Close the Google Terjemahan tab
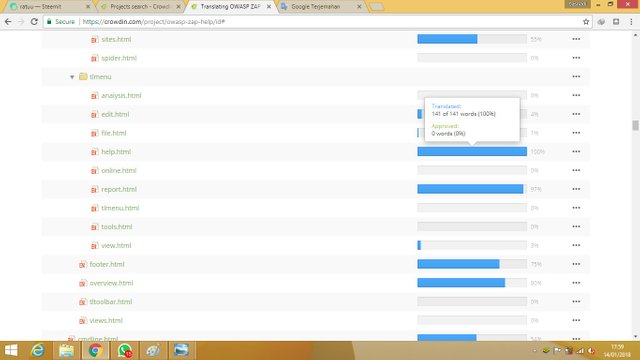 (359, 7)
